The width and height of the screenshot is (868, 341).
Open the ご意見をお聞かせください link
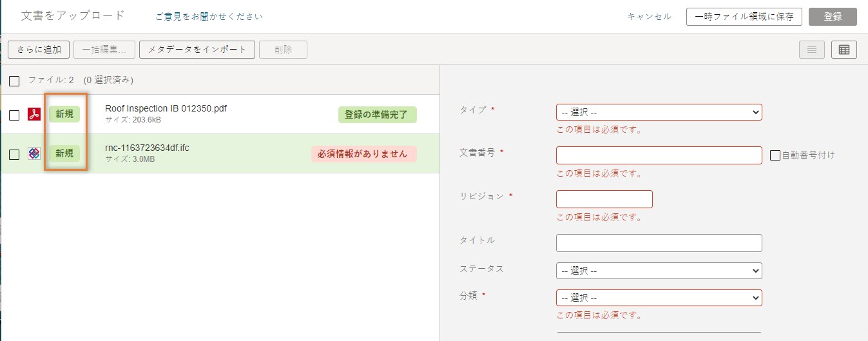click(209, 17)
